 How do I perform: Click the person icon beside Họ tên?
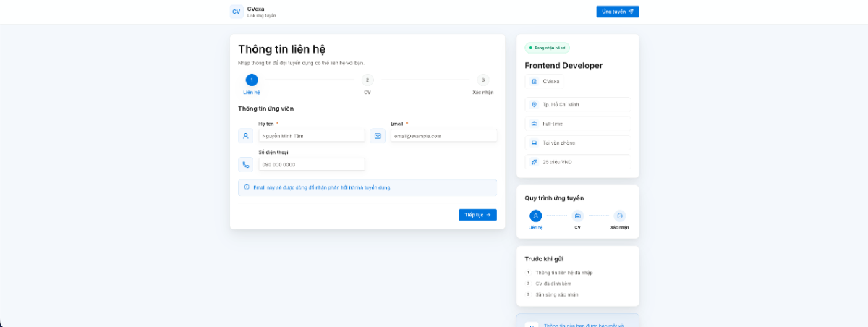[245, 135]
